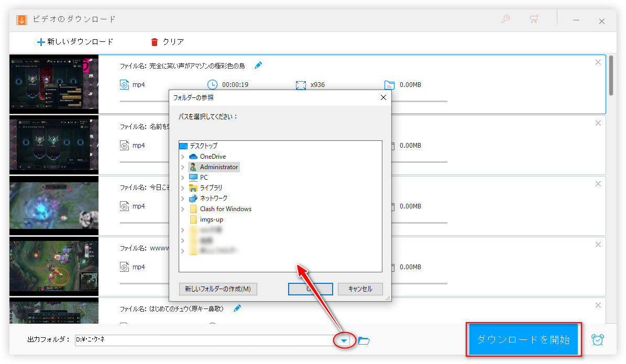The height and width of the screenshot is (364, 626).
Task: Click the alarm clock schedule icon
Action: pos(597,340)
